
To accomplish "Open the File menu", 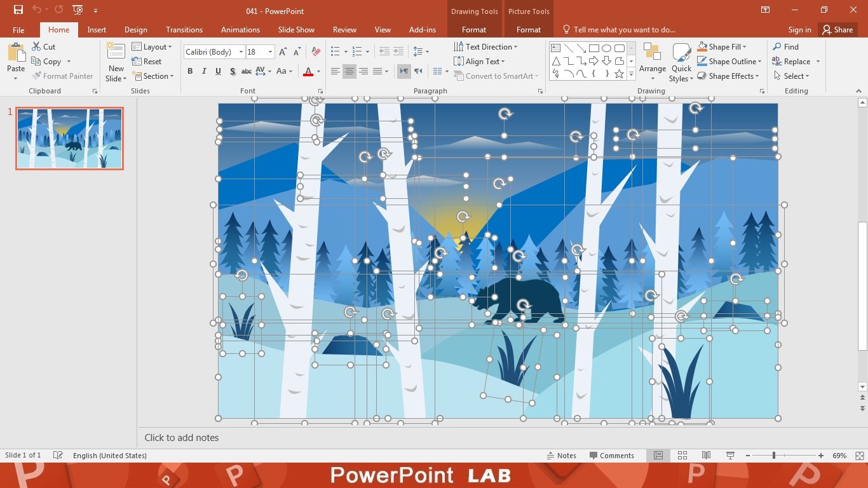I will [18, 30].
